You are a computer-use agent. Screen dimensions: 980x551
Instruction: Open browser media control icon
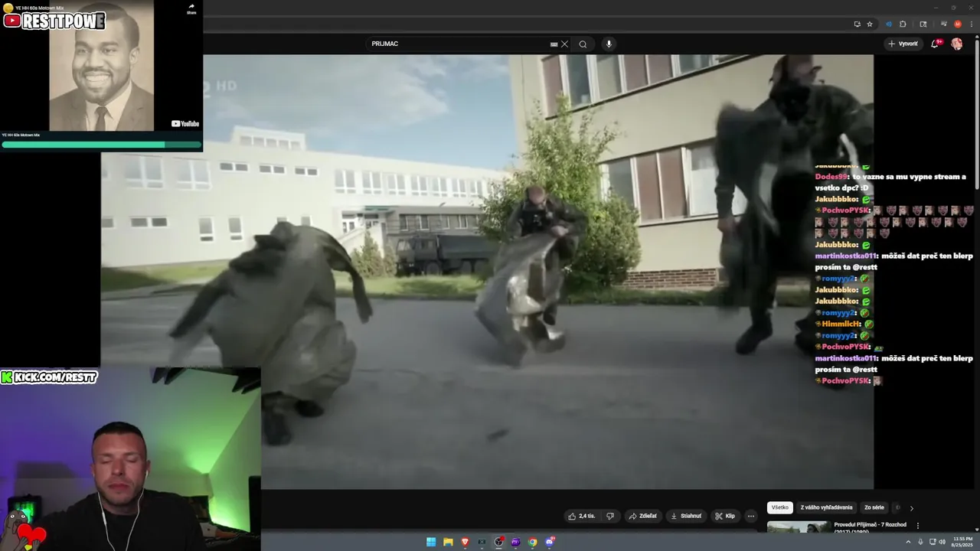[943, 24]
